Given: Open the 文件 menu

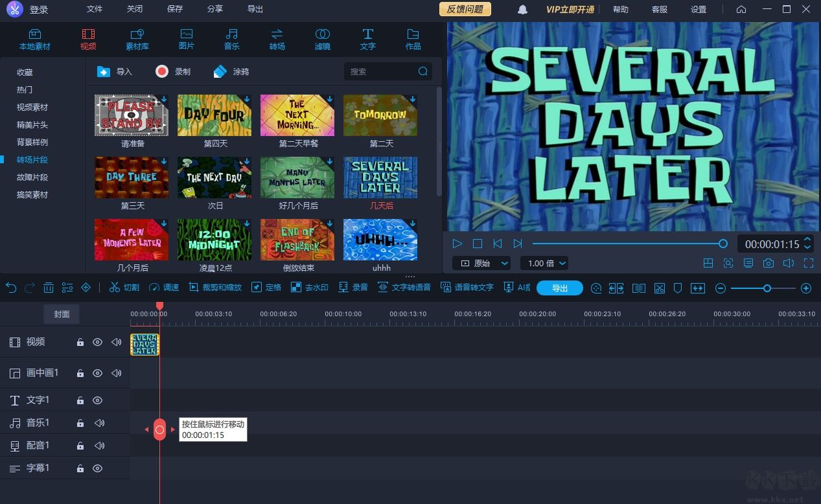Looking at the screenshot, I should click(95, 10).
